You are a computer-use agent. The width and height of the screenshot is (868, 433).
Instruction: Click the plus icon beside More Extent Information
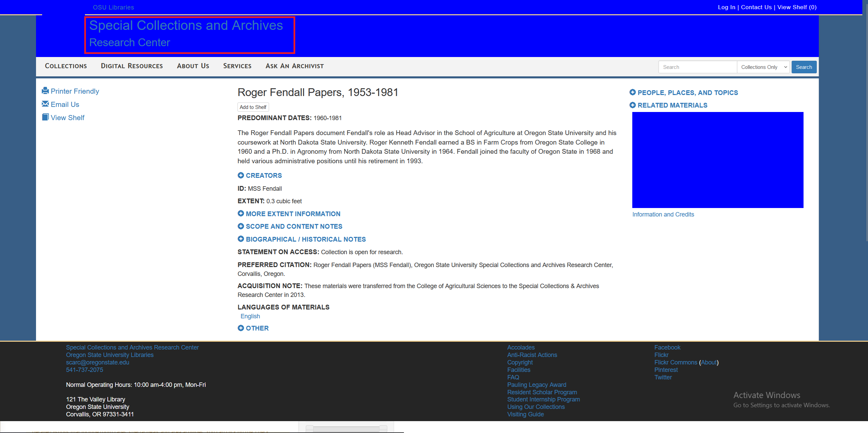tap(241, 213)
